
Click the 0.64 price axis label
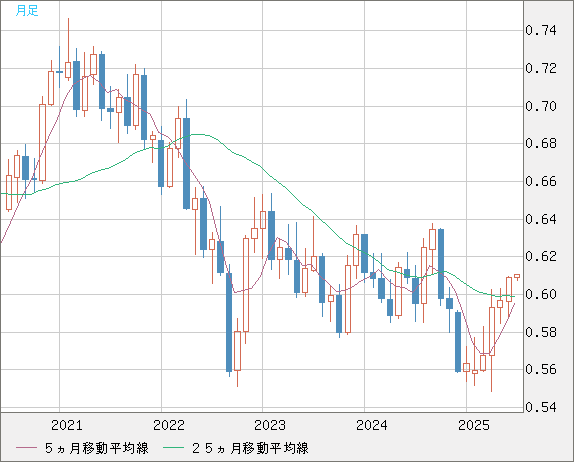click(x=541, y=220)
